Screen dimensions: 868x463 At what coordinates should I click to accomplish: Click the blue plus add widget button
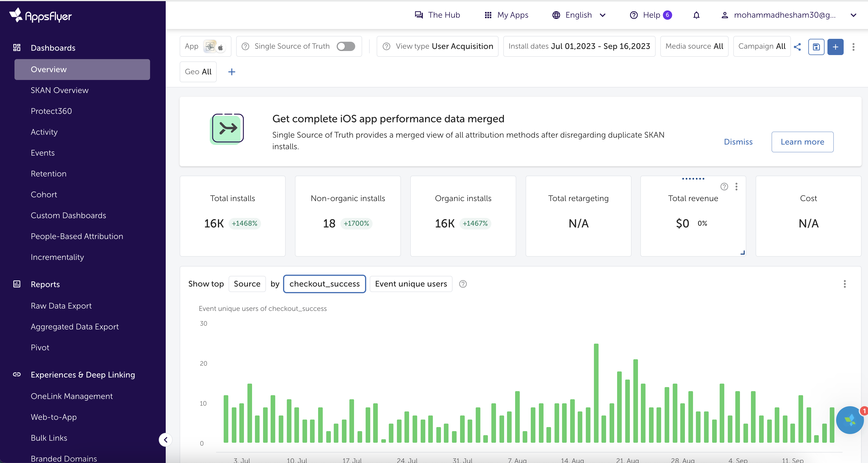[835, 46]
